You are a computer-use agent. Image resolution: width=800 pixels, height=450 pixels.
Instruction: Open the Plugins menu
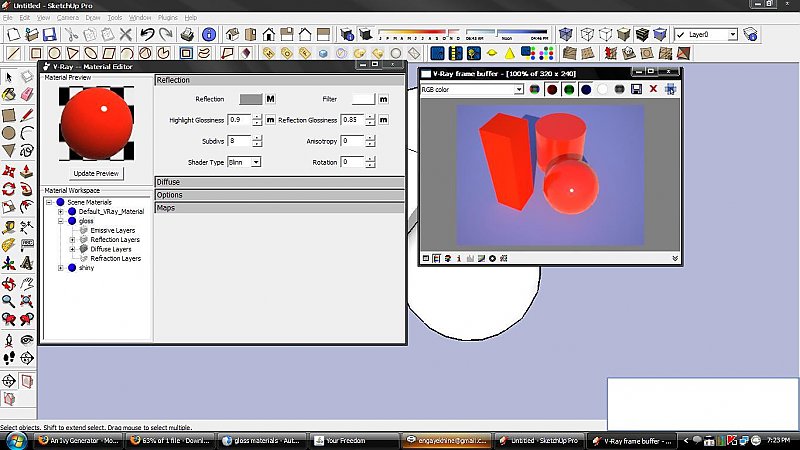click(167, 17)
